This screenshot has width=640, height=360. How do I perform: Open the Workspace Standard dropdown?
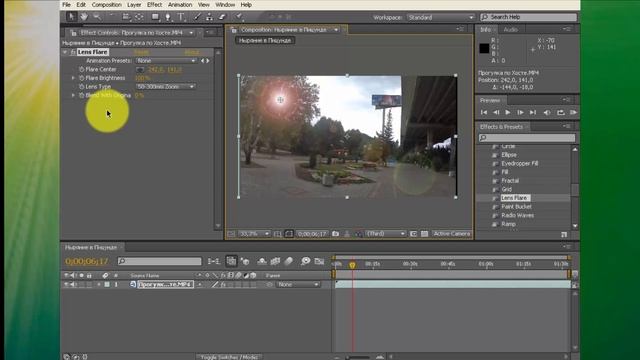point(441,18)
